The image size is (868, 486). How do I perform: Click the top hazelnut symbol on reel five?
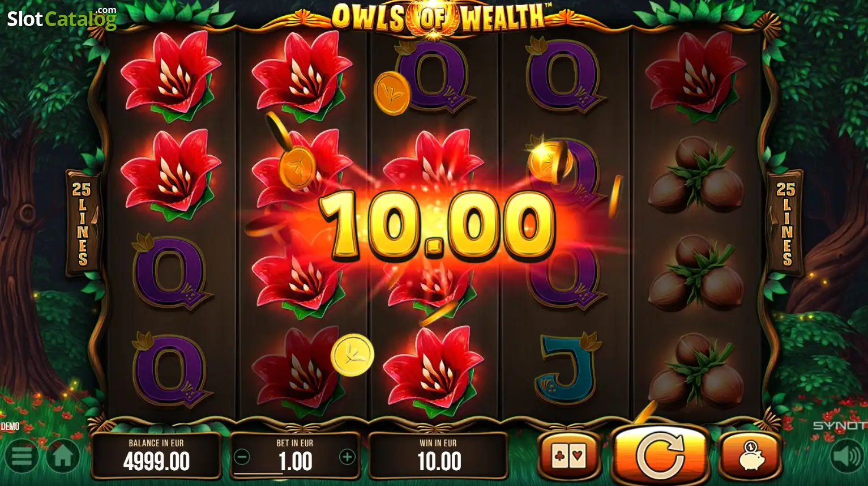pyautogui.click(x=696, y=174)
